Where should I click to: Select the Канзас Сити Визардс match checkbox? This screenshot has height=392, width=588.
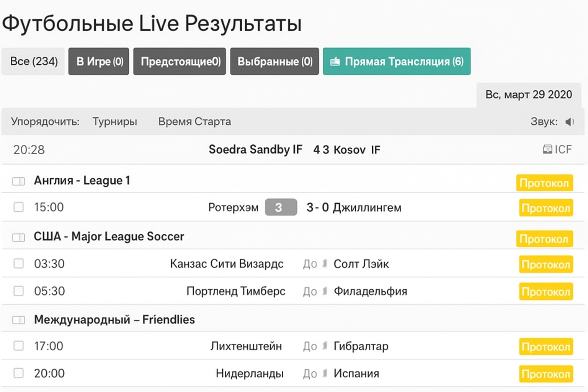point(18,264)
